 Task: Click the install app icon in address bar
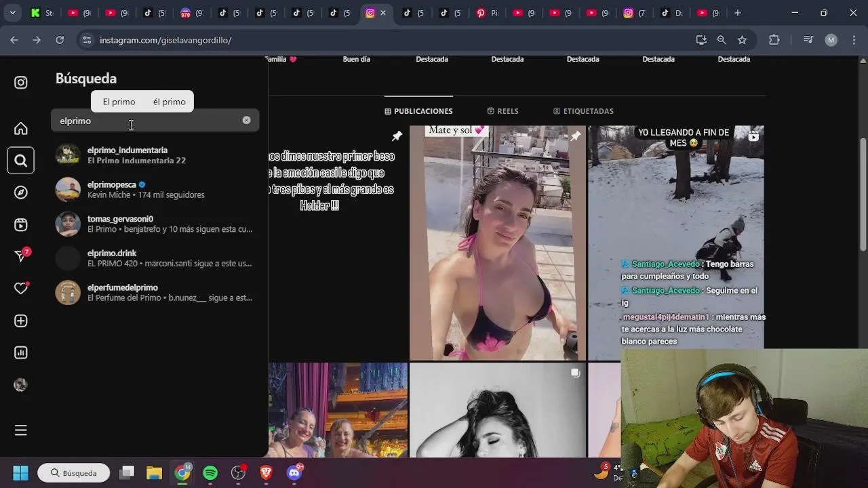pyautogui.click(x=701, y=40)
